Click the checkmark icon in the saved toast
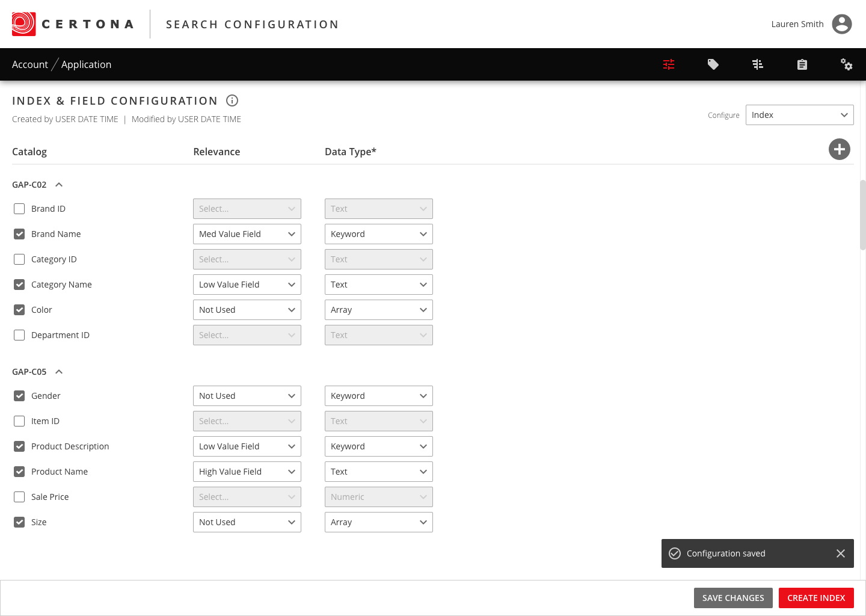Image resolution: width=866 pixels, height=616 pixels. pyautogui.click(x=675, y=553)
